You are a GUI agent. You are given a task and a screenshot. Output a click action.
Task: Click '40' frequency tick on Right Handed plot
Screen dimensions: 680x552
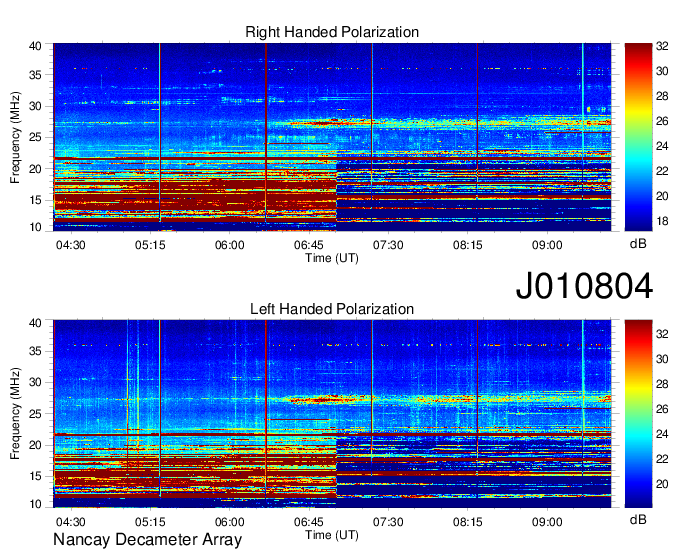coord(35,46)
